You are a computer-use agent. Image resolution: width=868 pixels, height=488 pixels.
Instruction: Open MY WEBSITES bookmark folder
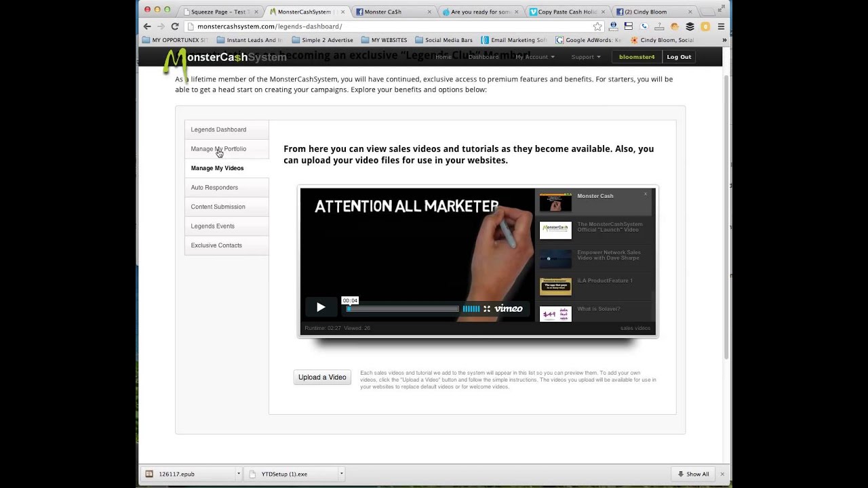coord(384,40)
